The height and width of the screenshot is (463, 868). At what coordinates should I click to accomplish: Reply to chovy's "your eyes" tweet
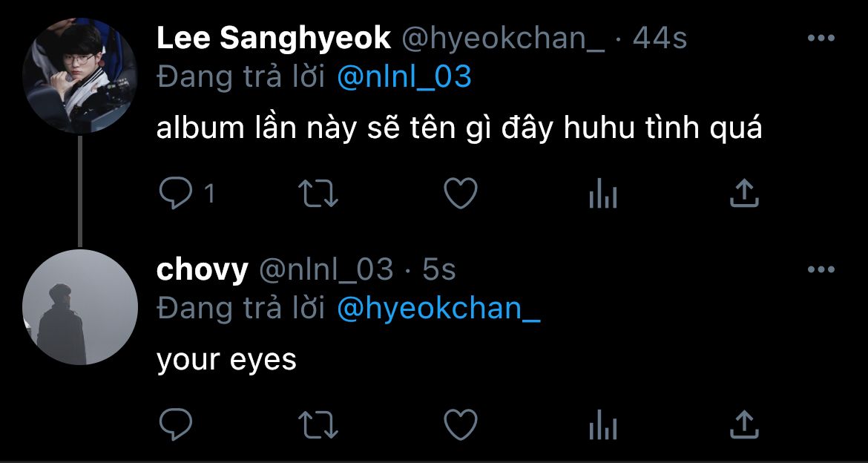coord(177,425)
